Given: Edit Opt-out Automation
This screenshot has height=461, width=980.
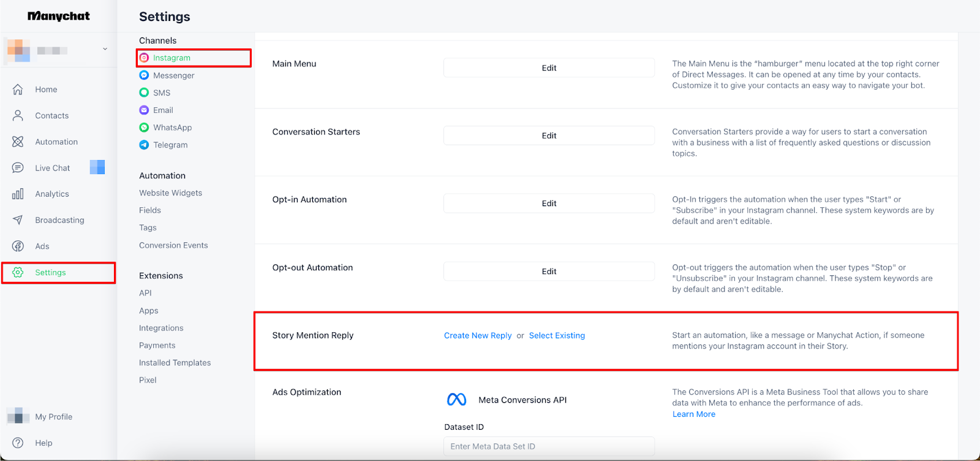Looking at the screenshot, I should [549, 272].
